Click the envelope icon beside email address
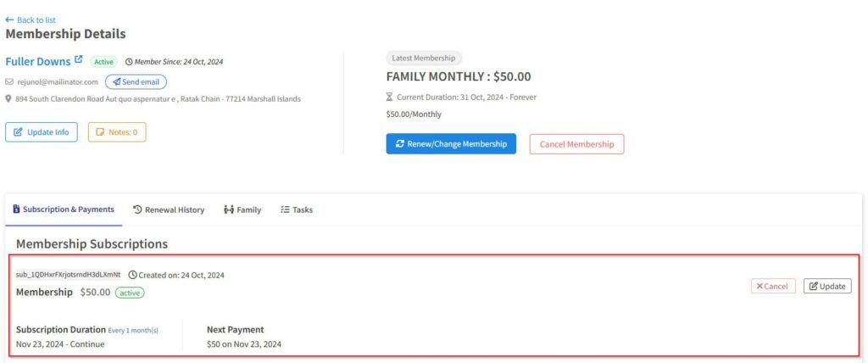Image resolution: width=868 pixels, height=363 pixels. (x=9, y=82)
